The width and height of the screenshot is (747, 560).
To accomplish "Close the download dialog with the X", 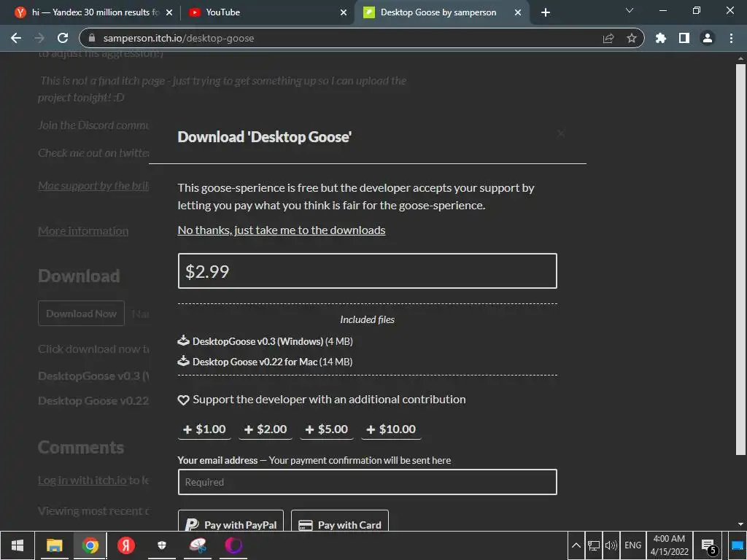I will [x=561, y=133].
